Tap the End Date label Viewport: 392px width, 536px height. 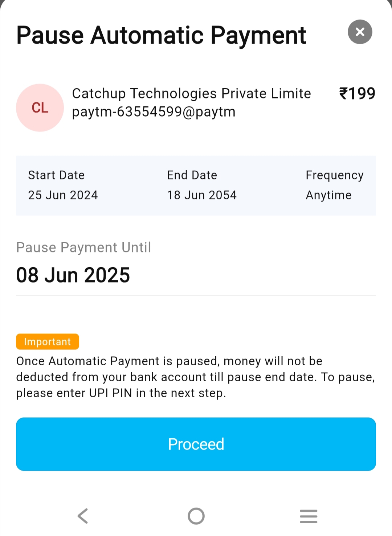tap(192, 175)
